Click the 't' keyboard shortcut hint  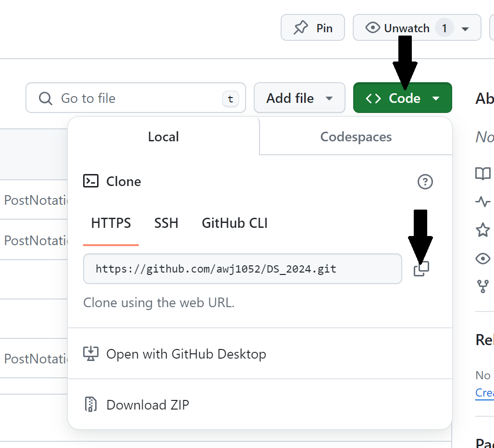click(x=230, y=99)
